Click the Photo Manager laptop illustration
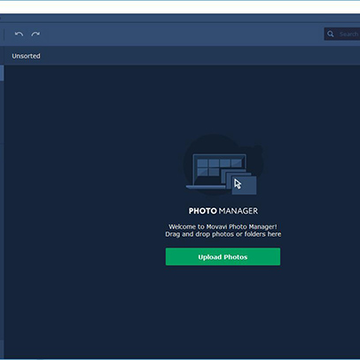360x360 pixels. click(x=223, y=166)
